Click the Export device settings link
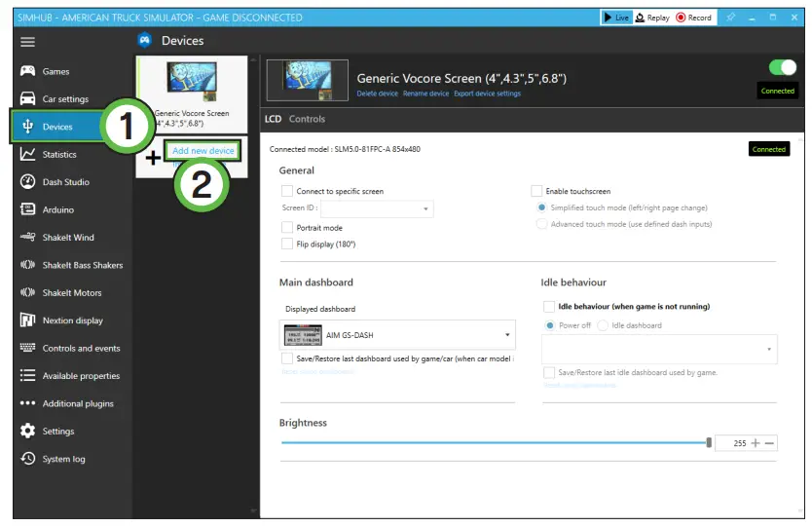The image size is (812, 527). [488, 94]
